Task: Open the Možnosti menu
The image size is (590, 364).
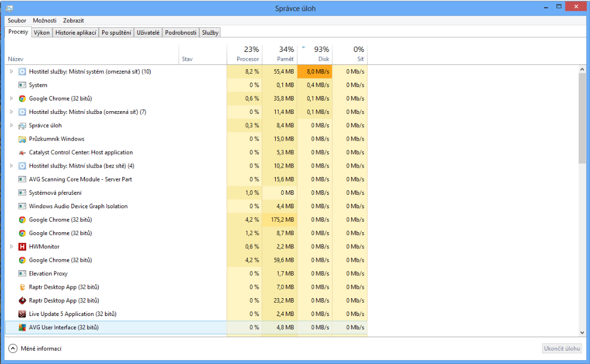Action: pos(45,21)
